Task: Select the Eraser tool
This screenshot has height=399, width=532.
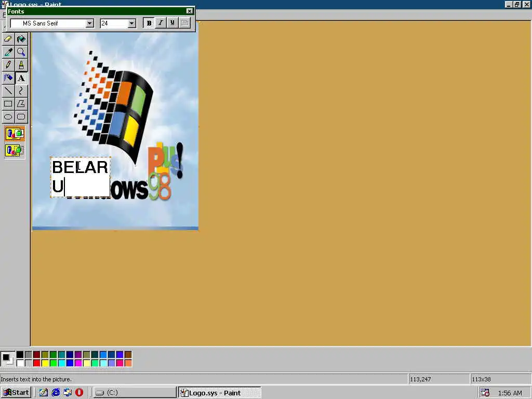Action: tap(8, 39)
